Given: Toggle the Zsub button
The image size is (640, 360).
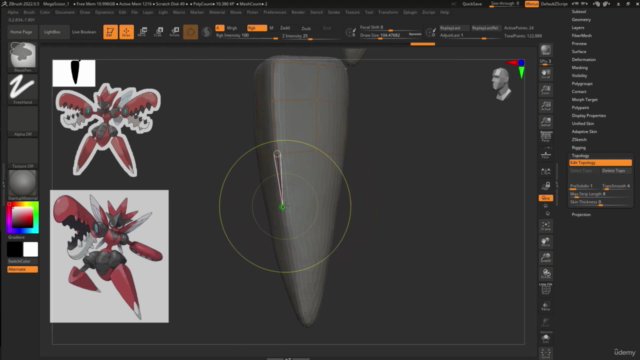Looking at the screenshot, I should coord(306,28).
